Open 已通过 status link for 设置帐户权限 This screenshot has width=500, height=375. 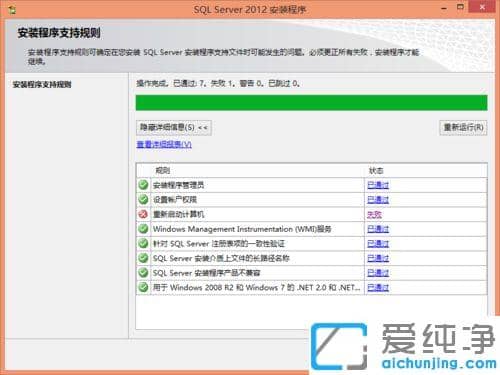click(378, 200)
